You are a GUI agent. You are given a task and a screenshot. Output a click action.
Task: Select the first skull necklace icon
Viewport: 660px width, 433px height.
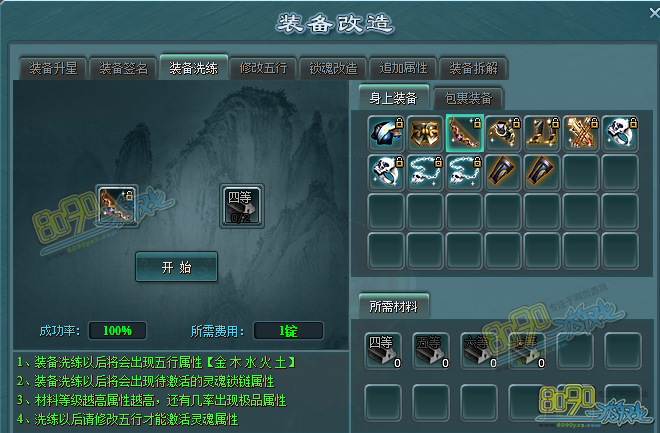coord(425,172)
